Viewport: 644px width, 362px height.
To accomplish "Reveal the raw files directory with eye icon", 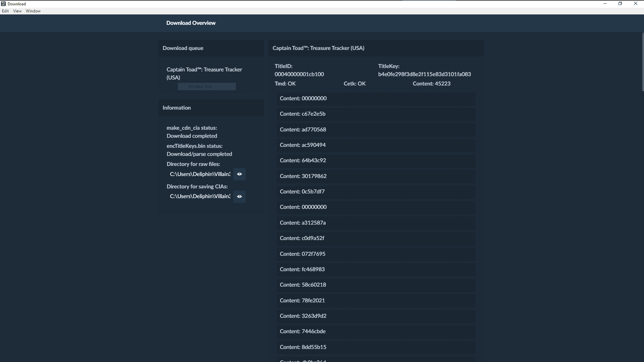I will click(239, 174).
